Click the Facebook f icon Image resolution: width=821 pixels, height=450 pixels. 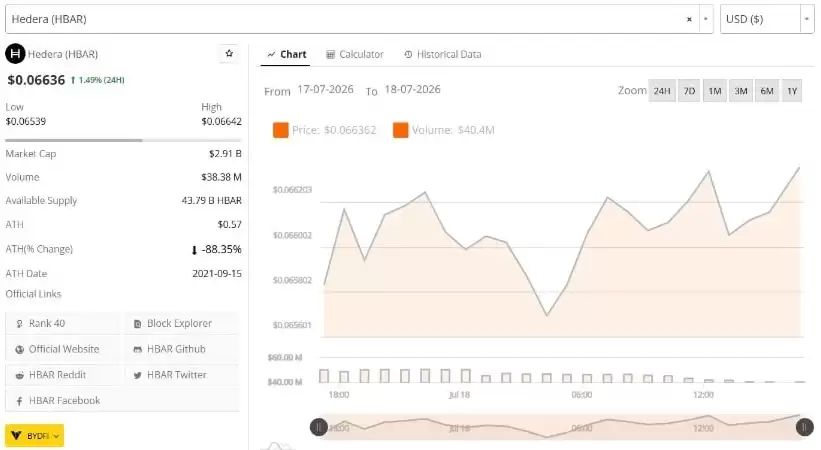coord(19,401)
